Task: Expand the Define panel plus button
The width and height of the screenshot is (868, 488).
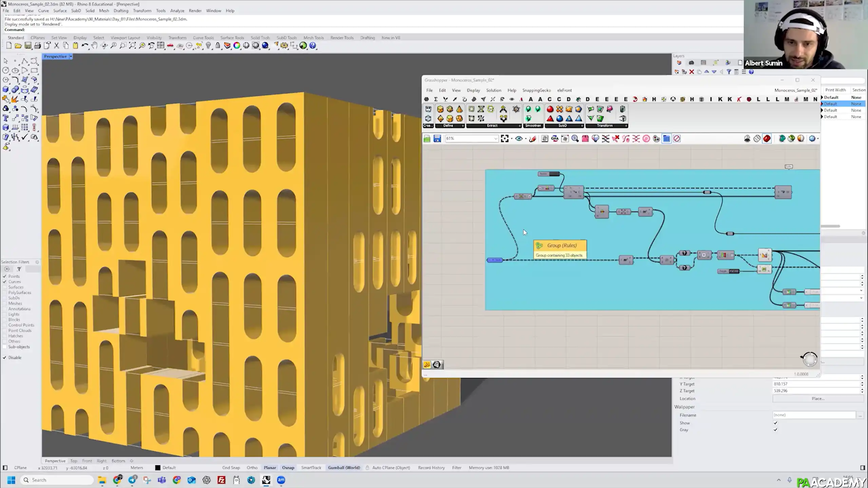Action: click(x=463, y=126)
